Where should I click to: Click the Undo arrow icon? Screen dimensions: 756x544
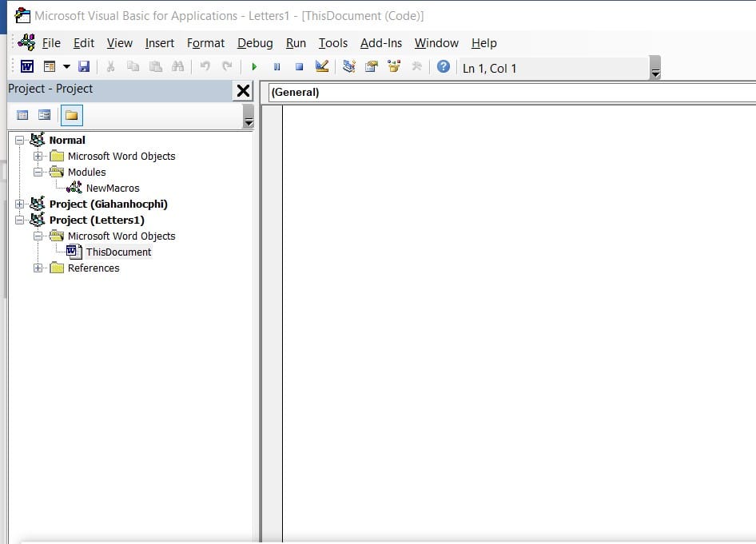[205, 66]
